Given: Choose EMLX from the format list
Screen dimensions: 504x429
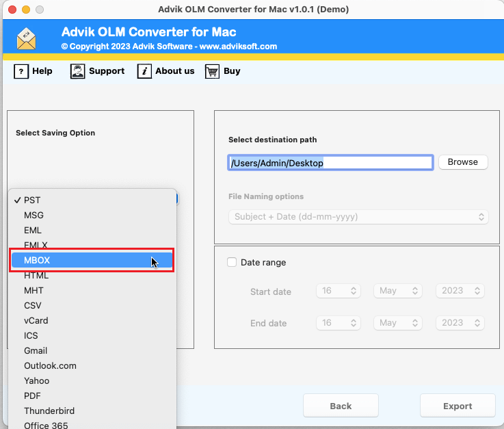Looking at the screenshot, I should (x=92, y=244).
